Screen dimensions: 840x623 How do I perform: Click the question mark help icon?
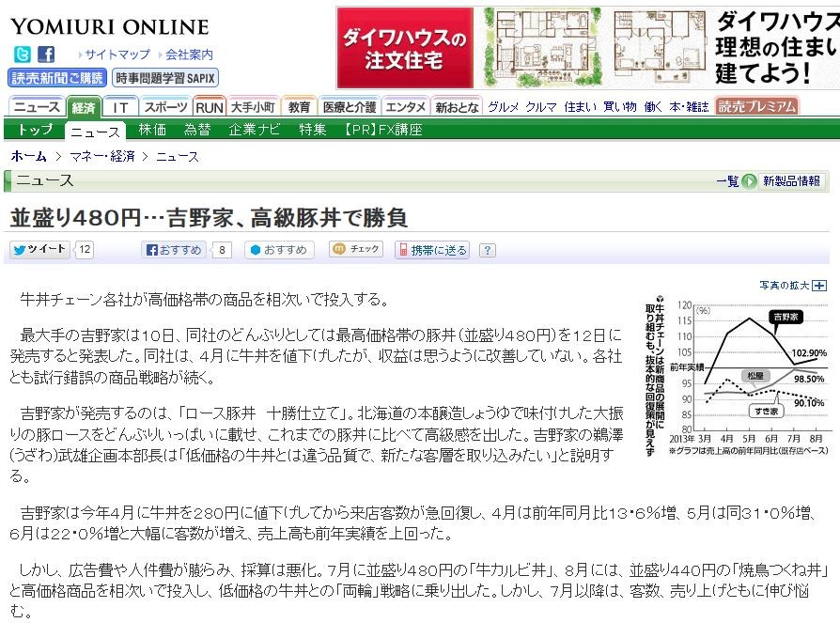(x=487, y=250)
